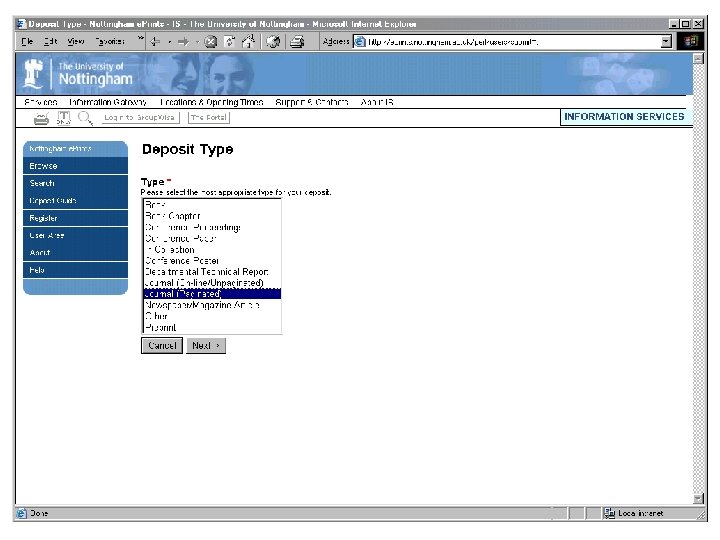This screenshot has width=720, height=540.
Task: Click The Portal button
Action: [209, 118]
